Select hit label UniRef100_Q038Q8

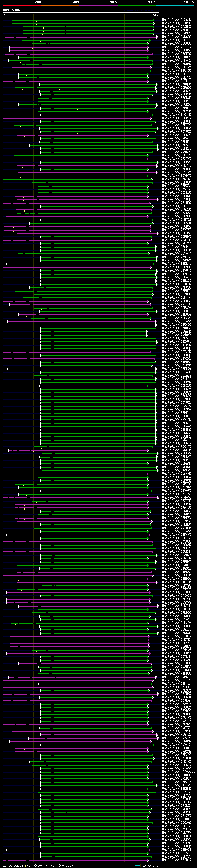point(177,541)
